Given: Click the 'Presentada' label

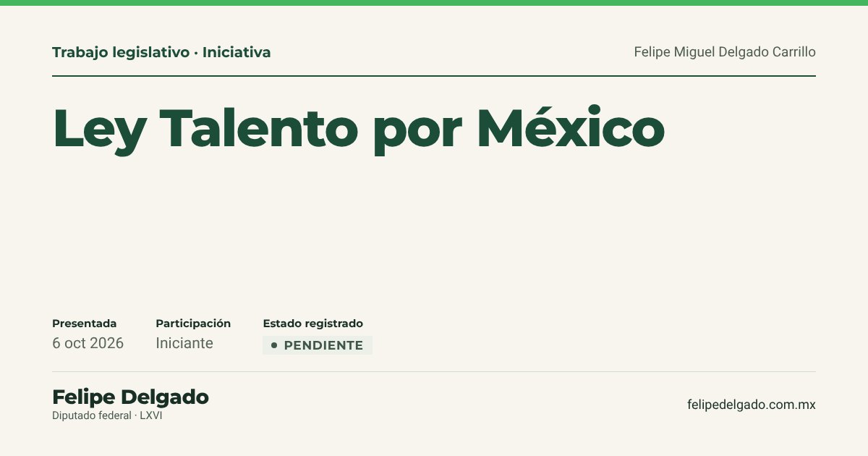Looking at the screenshot, I should (x=84, y=324).
